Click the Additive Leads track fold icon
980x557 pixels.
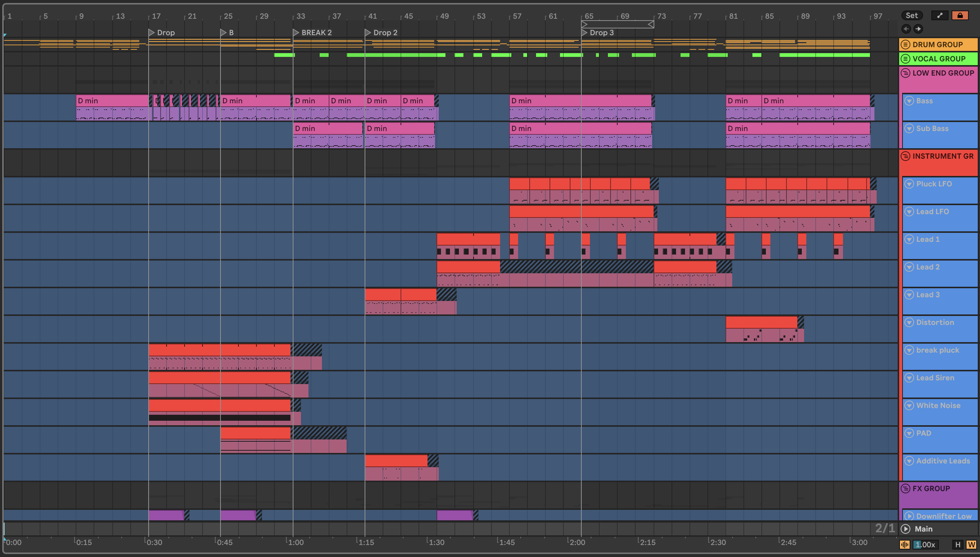pyautogui.click(x=909, y=460)
